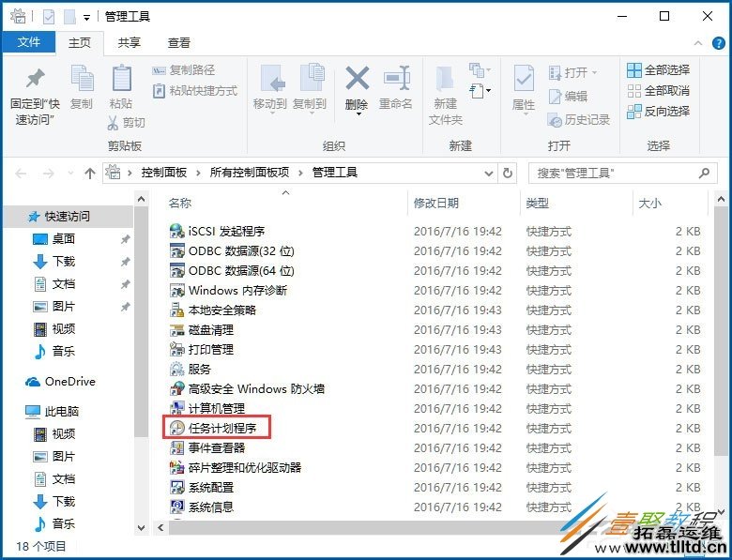
Task: Switch to the Home (主页) tab
Action: 80,43
